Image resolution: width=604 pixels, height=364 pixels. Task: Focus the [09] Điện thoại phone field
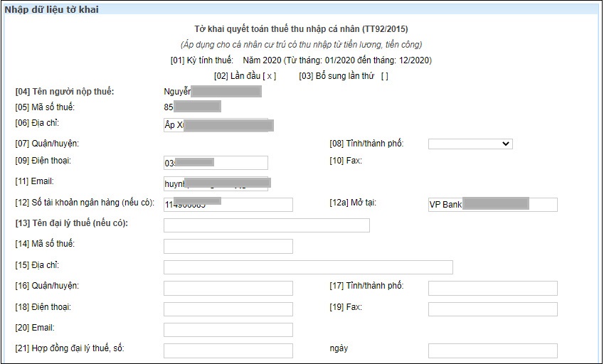[216, 163]
